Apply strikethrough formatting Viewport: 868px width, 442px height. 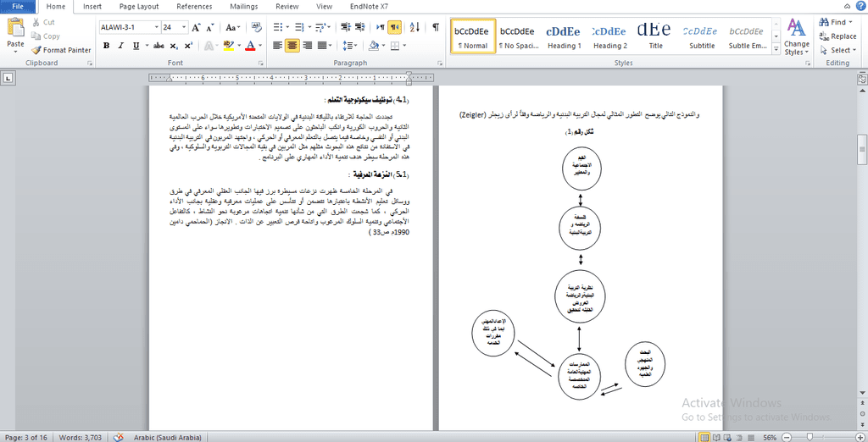coord(159,46)
